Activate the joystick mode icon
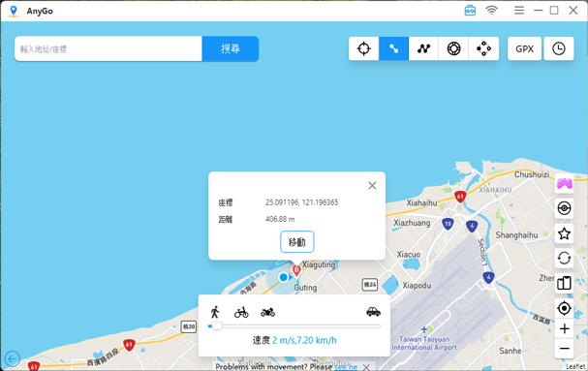 pos(483,48)
